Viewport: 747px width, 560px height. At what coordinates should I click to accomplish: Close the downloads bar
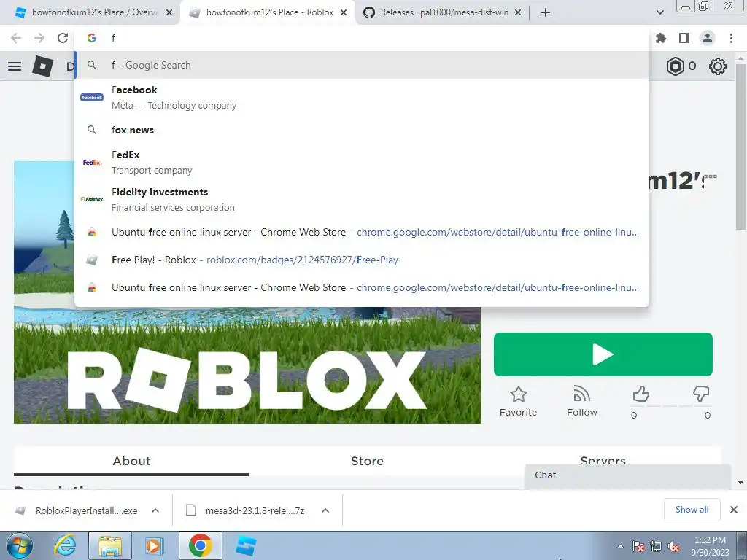point(734,510)
